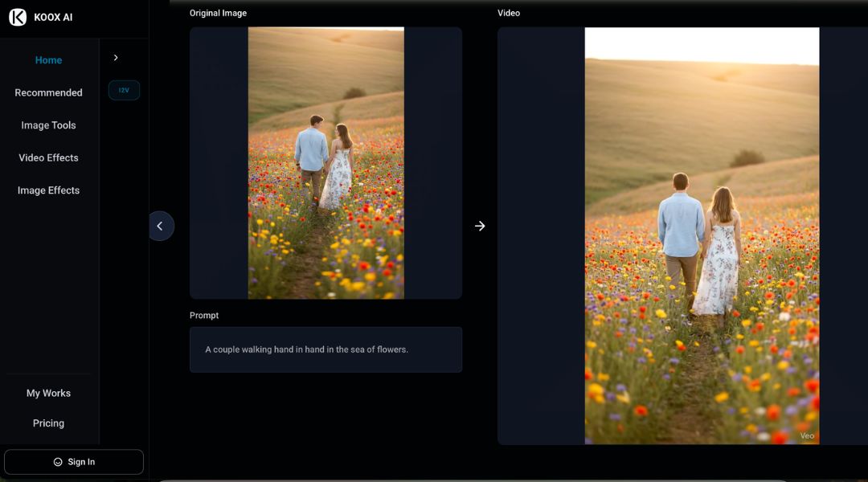Image resolution: width=868 pixels, height=482 pixels.
Task: Click the Original Image heading label
Action: click(x=218, y=13)
